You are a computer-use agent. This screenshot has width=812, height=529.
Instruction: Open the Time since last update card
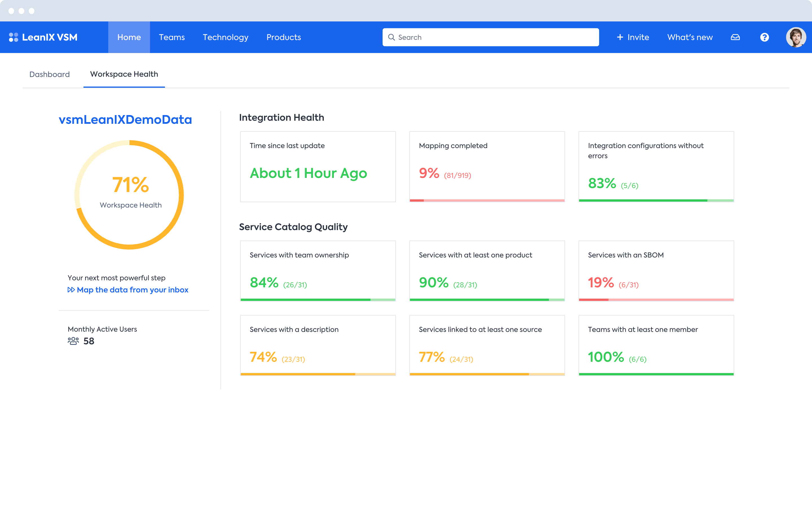pos(318,167)
